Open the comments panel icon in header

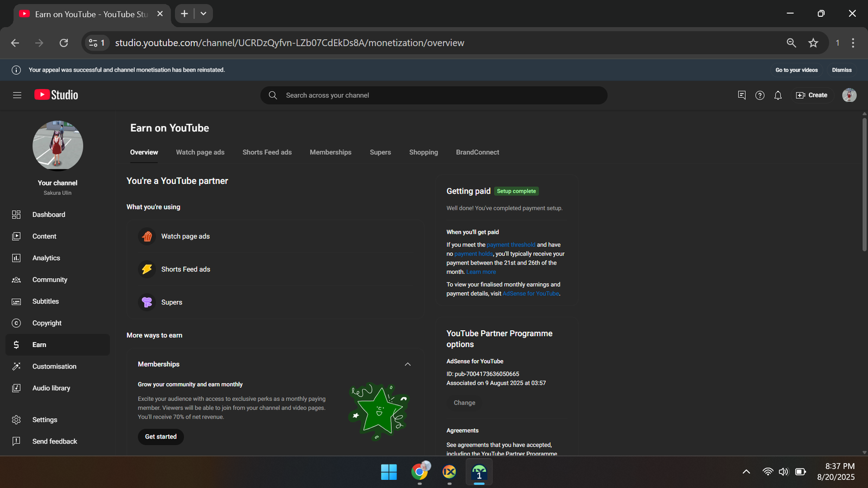742,95
